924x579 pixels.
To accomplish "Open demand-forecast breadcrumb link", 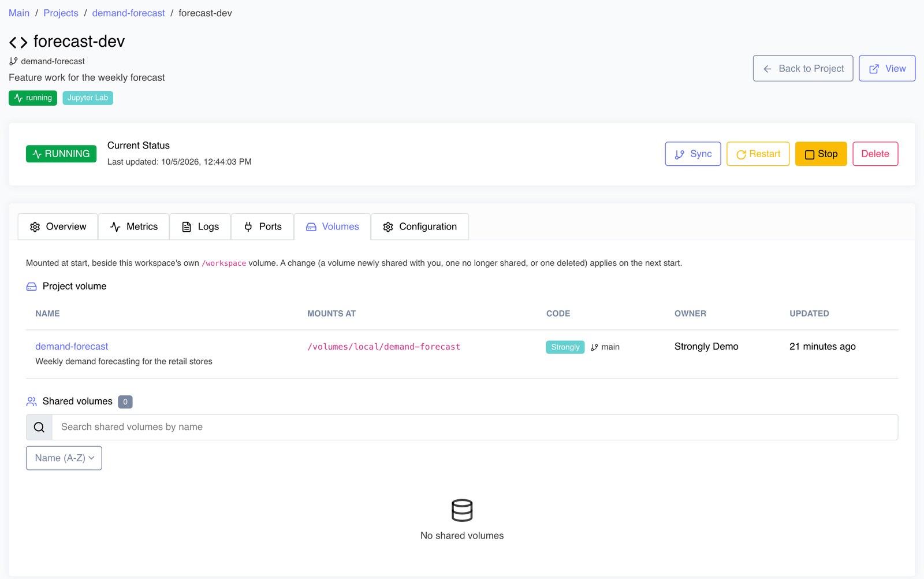I will tap(128, 13).
